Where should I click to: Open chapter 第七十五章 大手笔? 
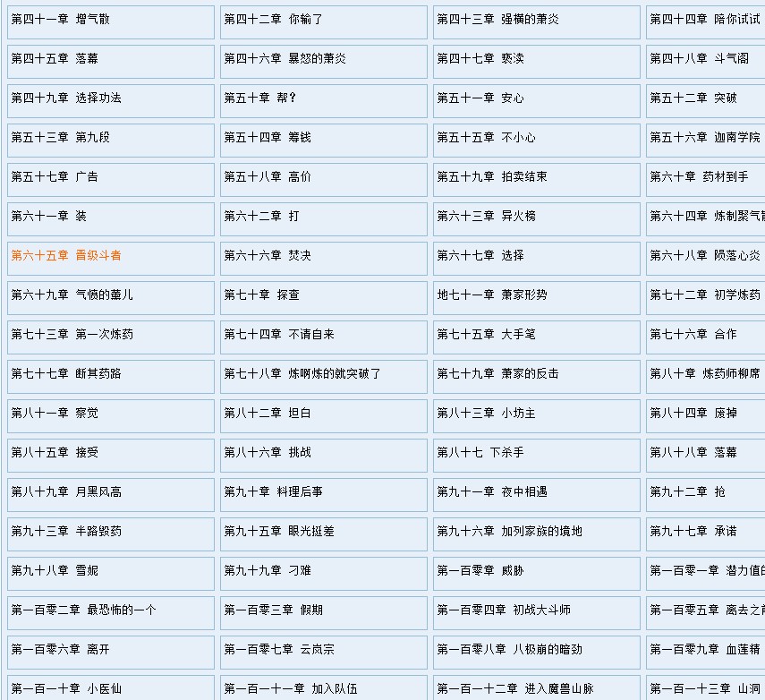(486, 335)
